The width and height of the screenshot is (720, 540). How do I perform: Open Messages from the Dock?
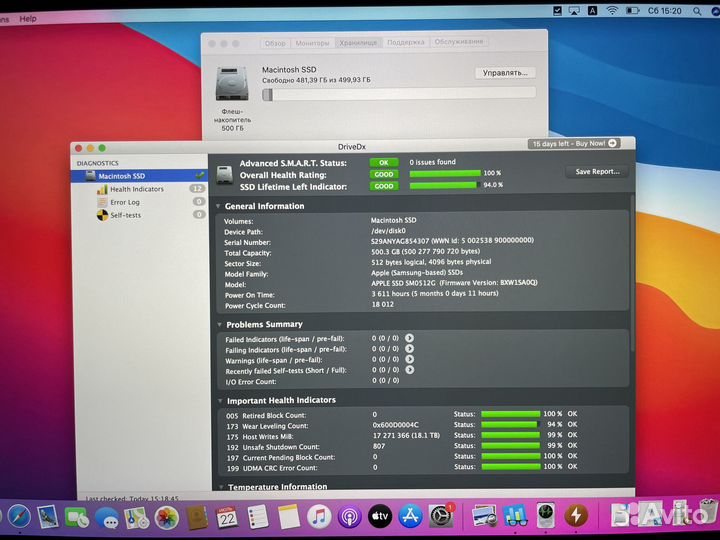pyautogui.click(x=107, y=518)
